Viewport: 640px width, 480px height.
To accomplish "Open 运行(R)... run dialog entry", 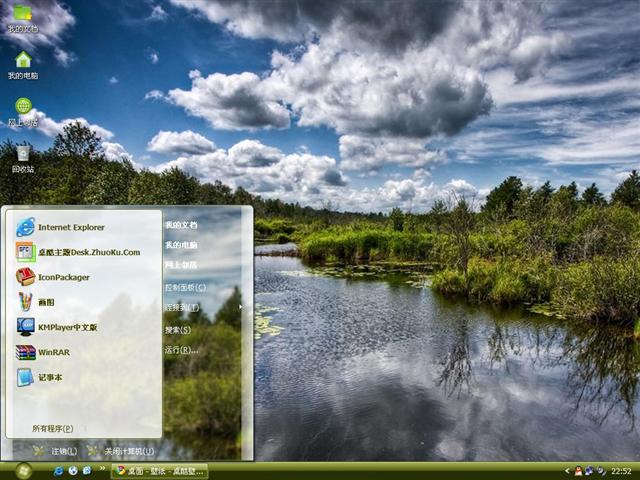I will (182, 350).
